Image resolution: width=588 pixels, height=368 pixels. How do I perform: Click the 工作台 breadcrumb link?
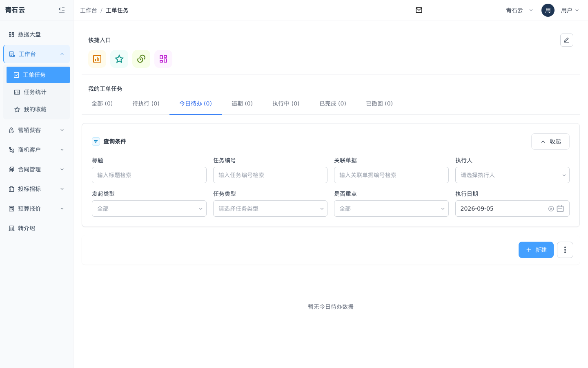click(x=89, y=10)
